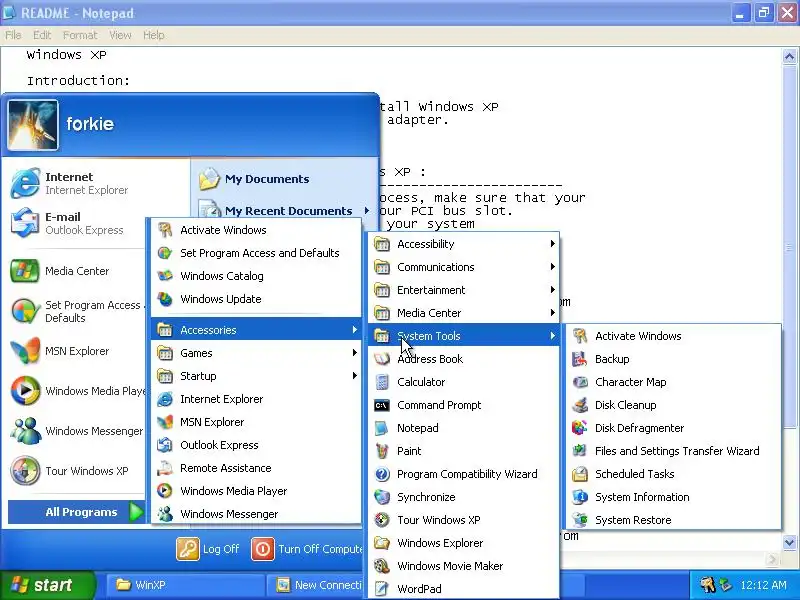This screenshot has height=600, width=800.
Task: Click Internet Explorer pinned start menu icon
Action: point(25,183)
